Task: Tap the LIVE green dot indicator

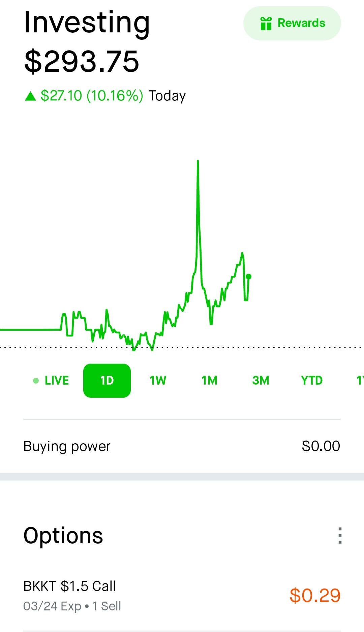Action: [x=36, y=381]
